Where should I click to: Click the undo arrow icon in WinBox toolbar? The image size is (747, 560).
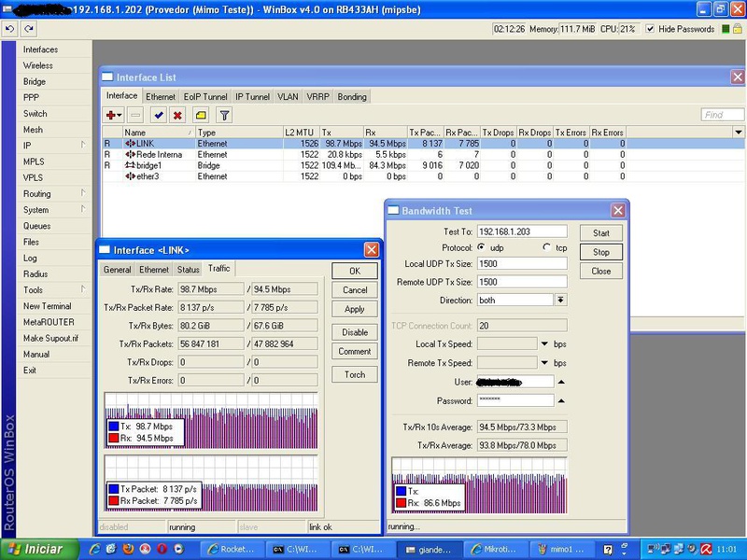tap(9, 29)
